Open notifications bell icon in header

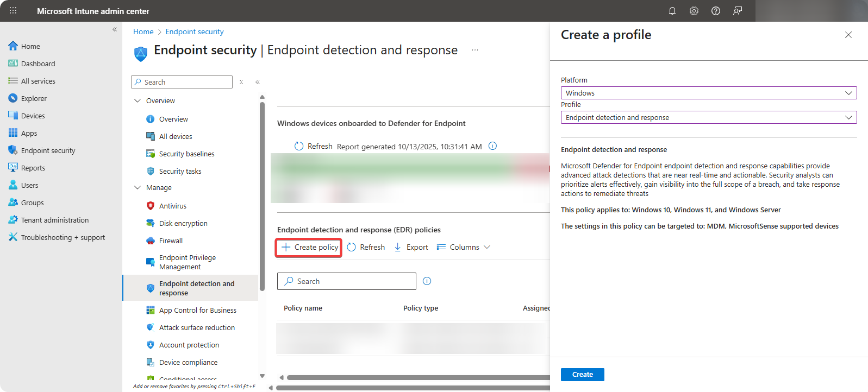(x=672, y=11)
